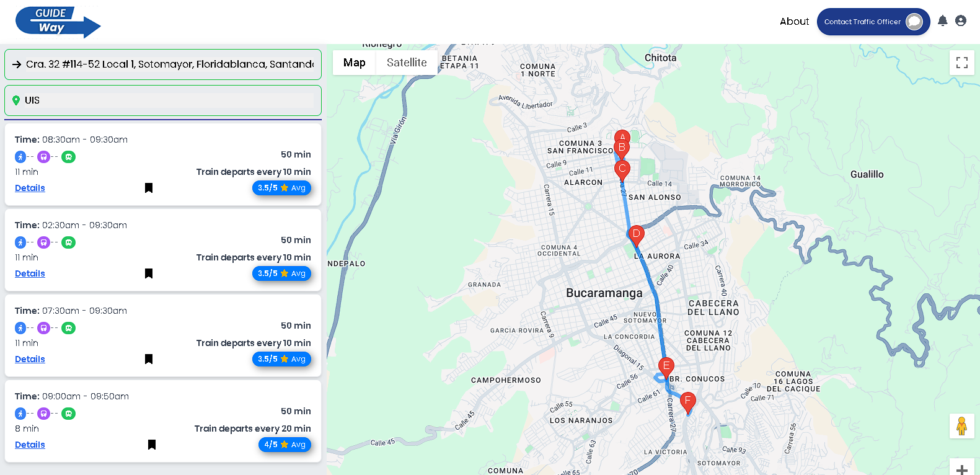Viewport: 980px width, 475px height.
Task: Bookmark the 02:30am - 09:30am route
Action: [x=149, y=273]
